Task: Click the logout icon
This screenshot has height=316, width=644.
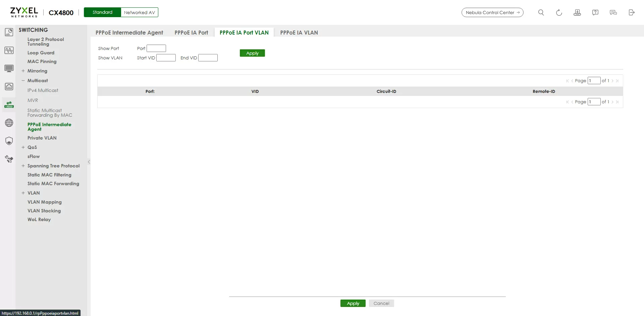Action: [x=631, y=12]
